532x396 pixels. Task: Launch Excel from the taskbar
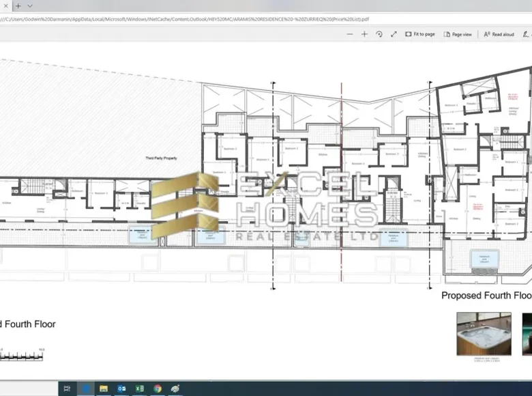click(139, 388)
